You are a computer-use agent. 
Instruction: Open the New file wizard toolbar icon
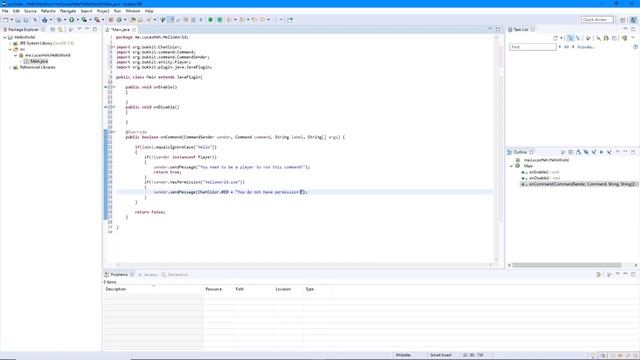coord(5,20)
